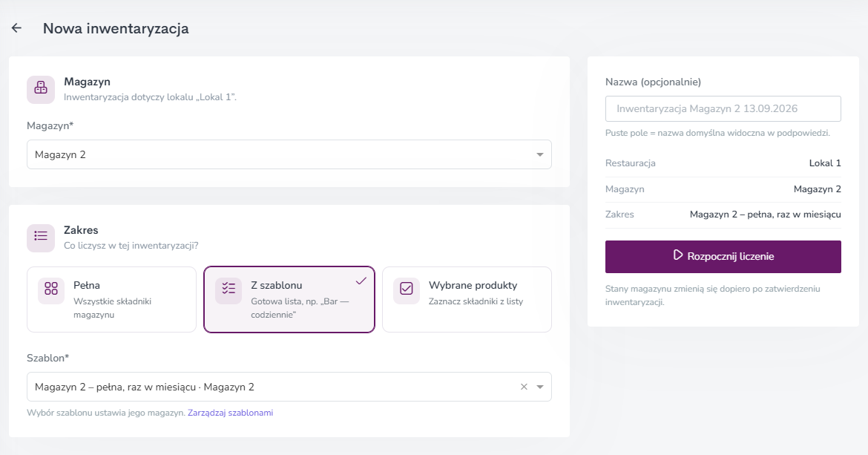Select the Pełna scope option
The height and width of the screenshot is (455, 868).
coord(112,299)
